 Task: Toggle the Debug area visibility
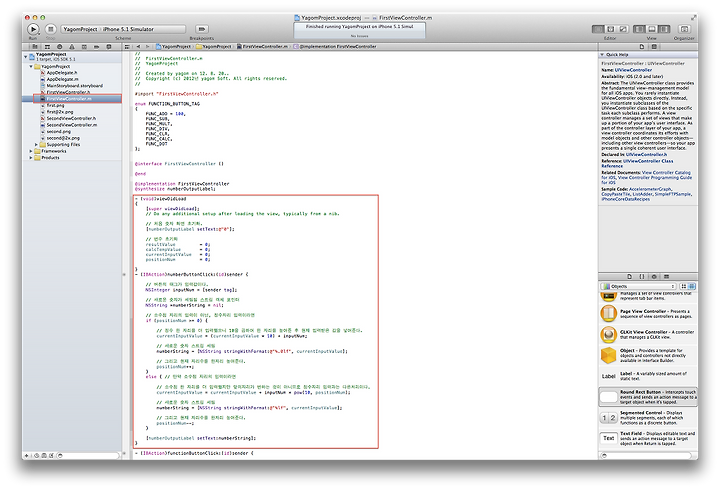tap(652, 29)
